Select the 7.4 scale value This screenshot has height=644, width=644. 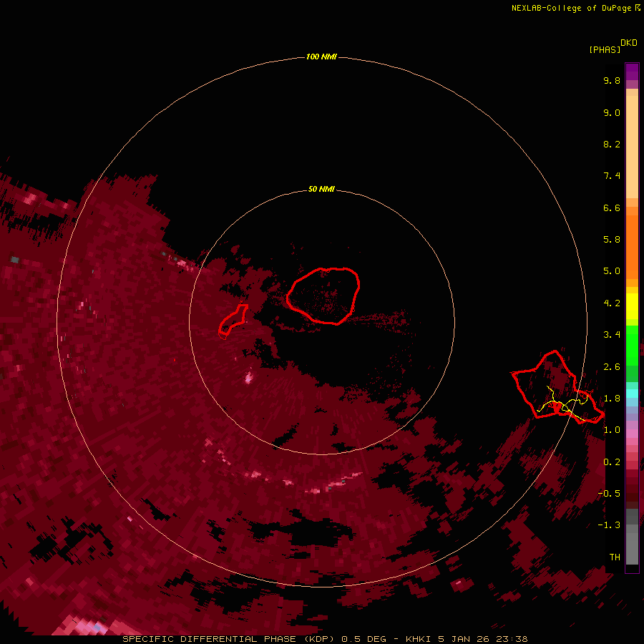point(612,176)
